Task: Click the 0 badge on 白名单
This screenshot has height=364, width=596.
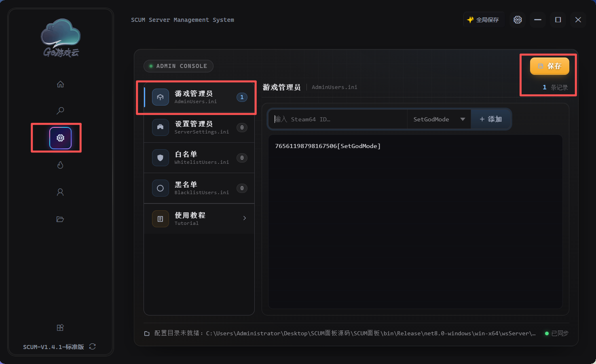Action: tap(242, 158)
